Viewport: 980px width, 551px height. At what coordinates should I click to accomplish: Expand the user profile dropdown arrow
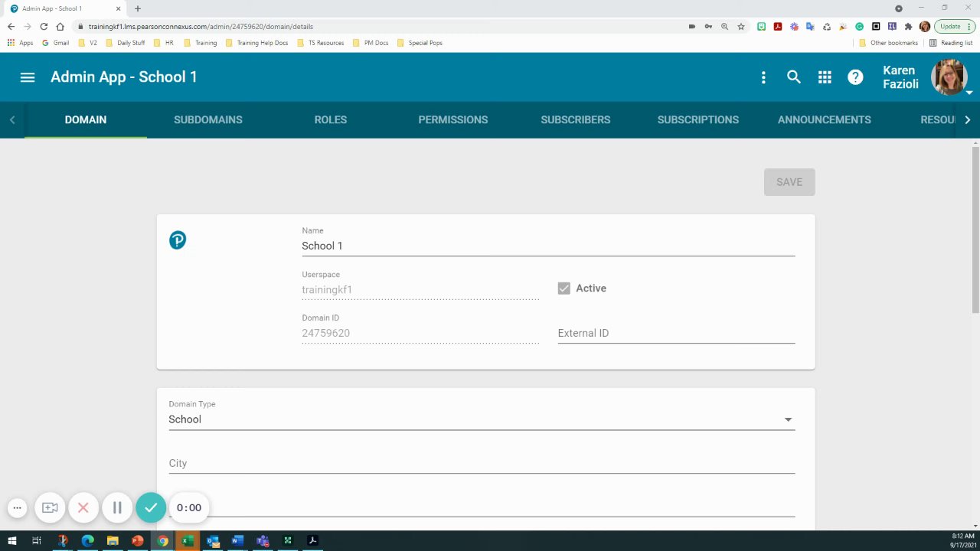[x=970, y=93]
